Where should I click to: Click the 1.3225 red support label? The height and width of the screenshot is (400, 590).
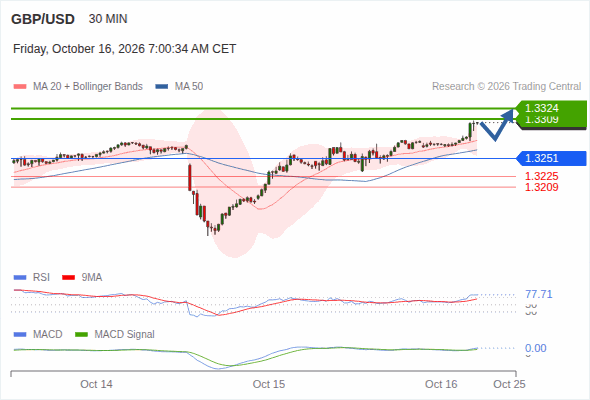click(541, 176)
